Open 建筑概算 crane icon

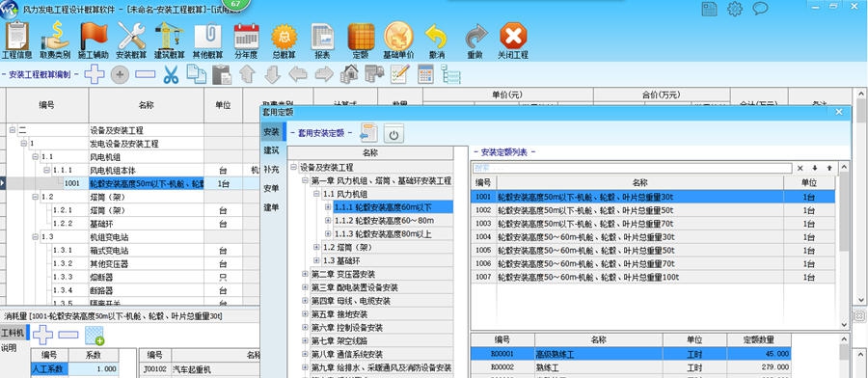170,40
